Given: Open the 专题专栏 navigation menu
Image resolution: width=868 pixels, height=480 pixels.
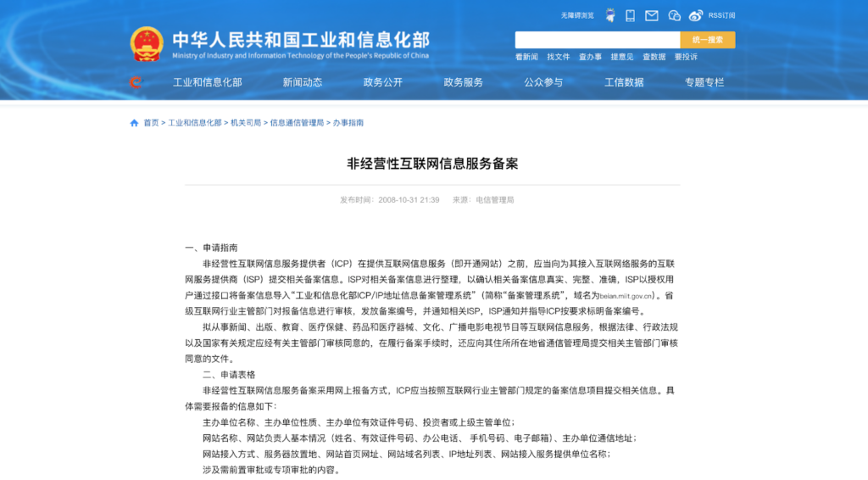Looking at the screenshot, I should (x=704, y=82).
